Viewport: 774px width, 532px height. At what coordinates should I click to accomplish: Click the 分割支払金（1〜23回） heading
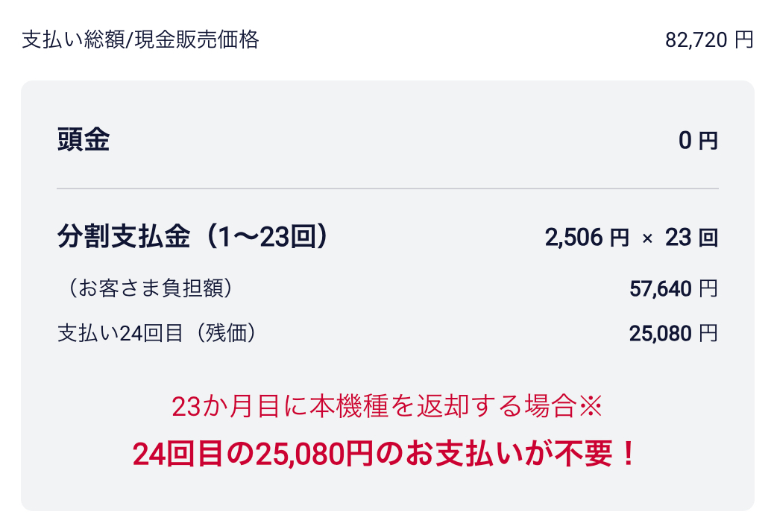(x=193, y=237)
